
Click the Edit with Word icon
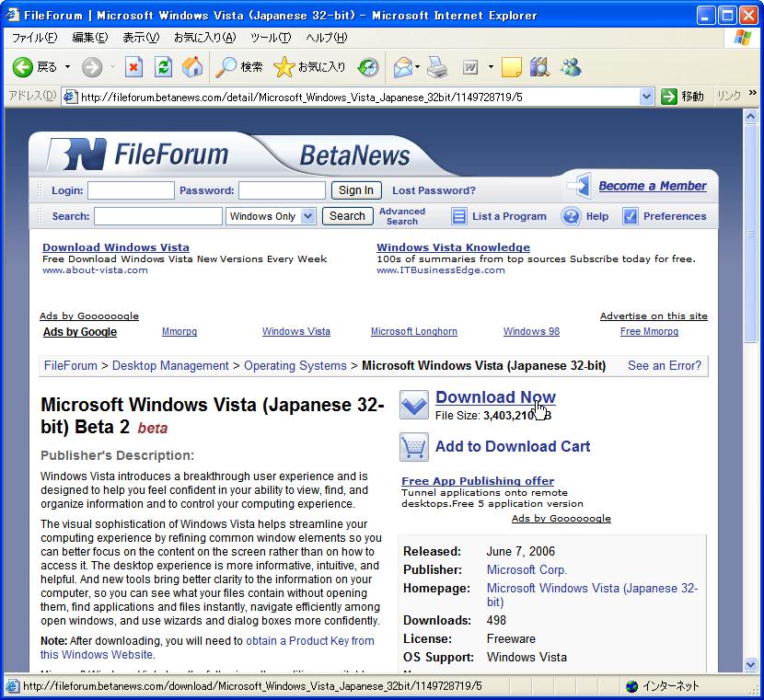pos(470,67)
